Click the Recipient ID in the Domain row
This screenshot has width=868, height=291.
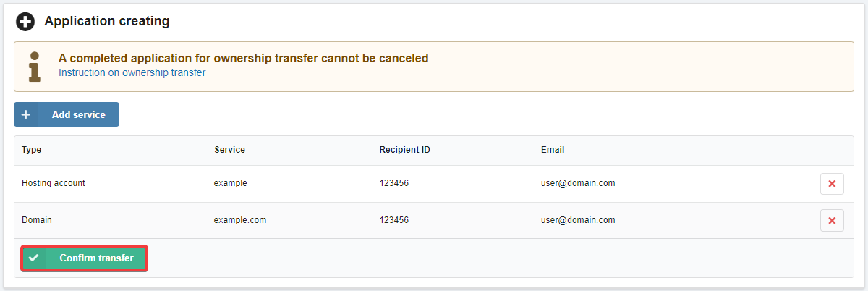click(394, 219)
